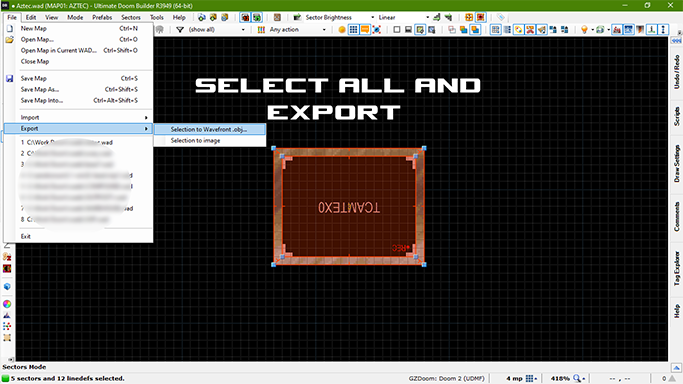Toggle the blue grid rendering icon
This screenshot has width=683, height=384.
(354, 30)
